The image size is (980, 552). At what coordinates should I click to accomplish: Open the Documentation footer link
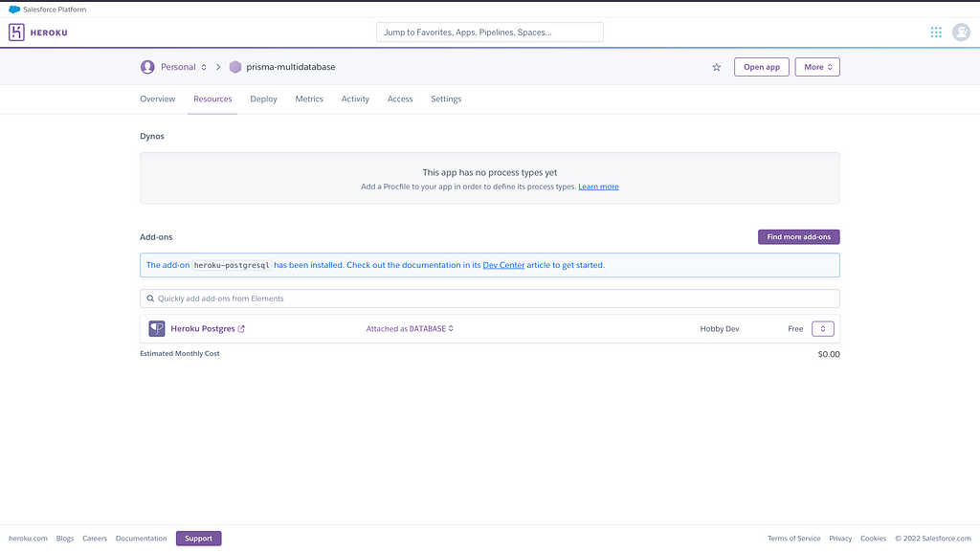coord(142,539)
